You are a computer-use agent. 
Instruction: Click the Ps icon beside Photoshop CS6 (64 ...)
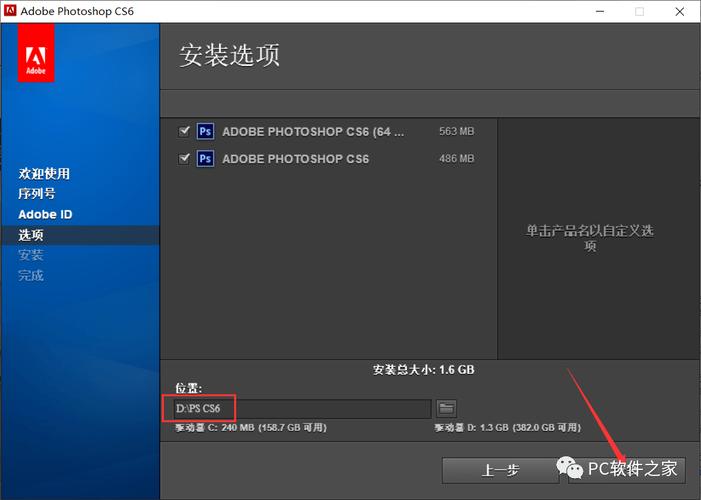point(205,131)
